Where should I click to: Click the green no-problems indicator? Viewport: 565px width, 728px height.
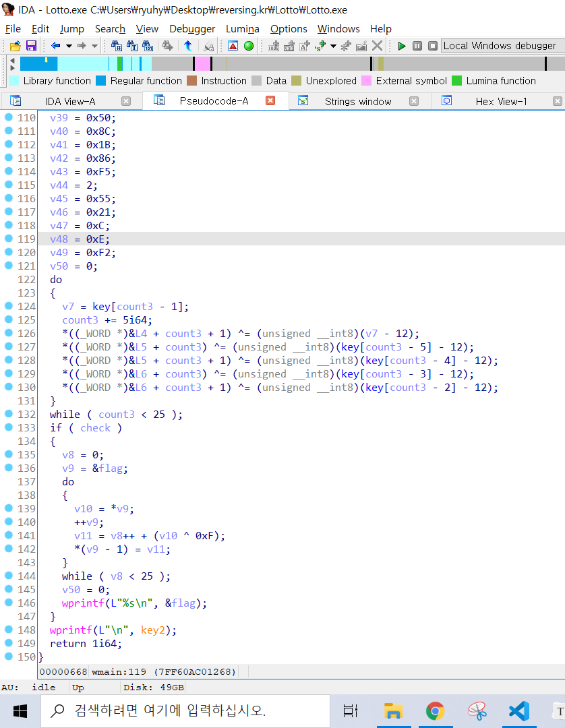[248, 47]
